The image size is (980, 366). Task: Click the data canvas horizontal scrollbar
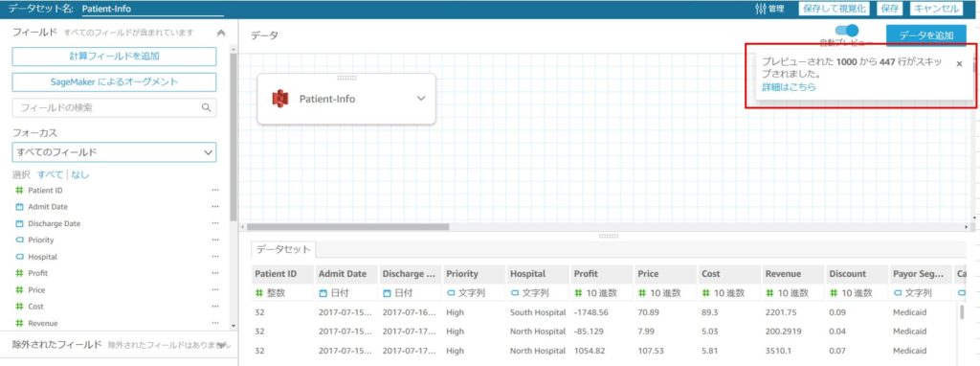click(347, 227)
